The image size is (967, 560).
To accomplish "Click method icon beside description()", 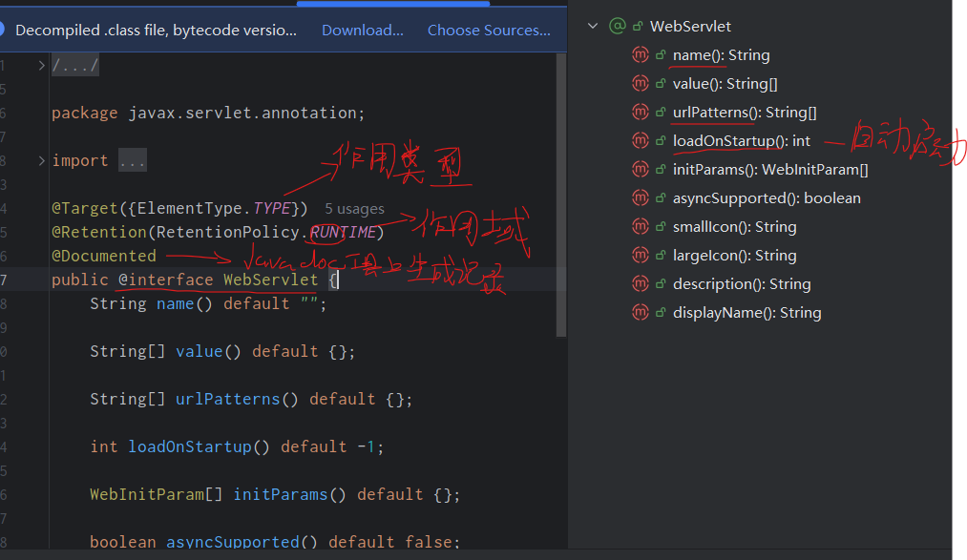I will tap(641, 284).
